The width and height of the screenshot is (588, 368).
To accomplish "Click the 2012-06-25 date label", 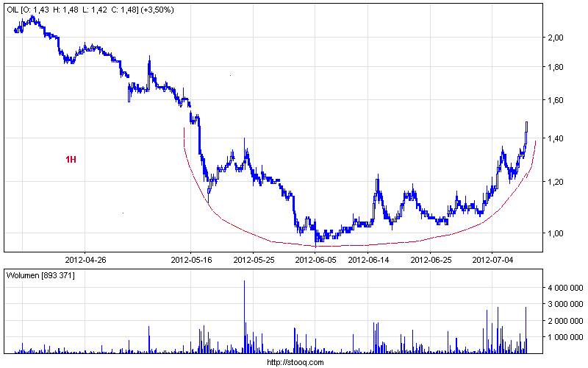I will click(431, 260).
